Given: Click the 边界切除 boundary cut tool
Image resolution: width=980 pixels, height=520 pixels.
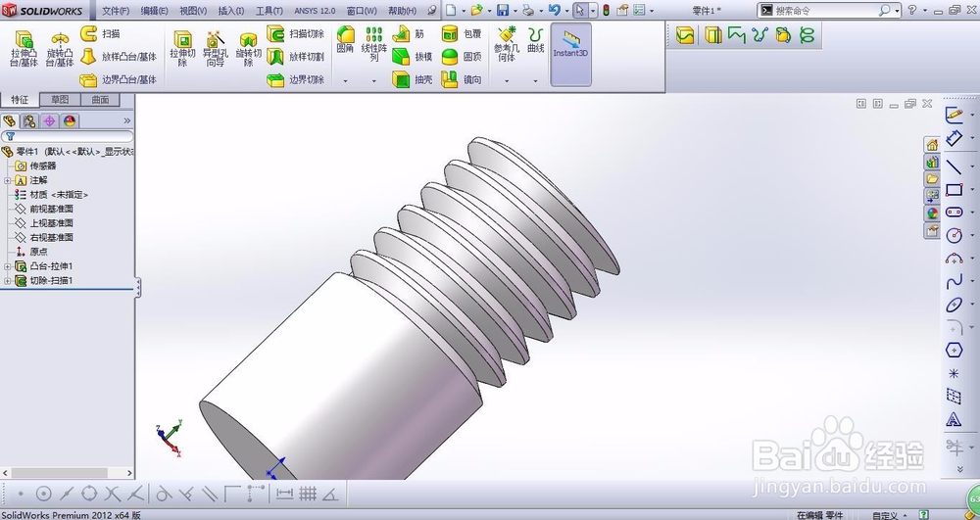Looking at the screenshot, I should (296, 80).
